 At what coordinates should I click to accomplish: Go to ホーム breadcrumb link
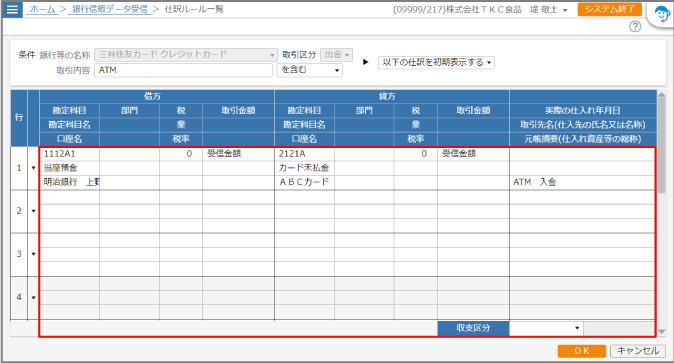(43, 9)
